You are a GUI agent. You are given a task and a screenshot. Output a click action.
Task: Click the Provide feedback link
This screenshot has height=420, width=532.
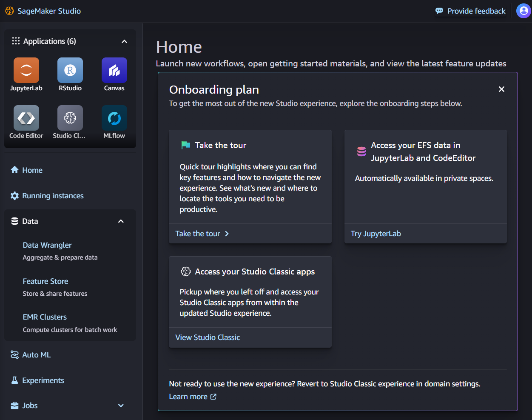tap(470, 11)
